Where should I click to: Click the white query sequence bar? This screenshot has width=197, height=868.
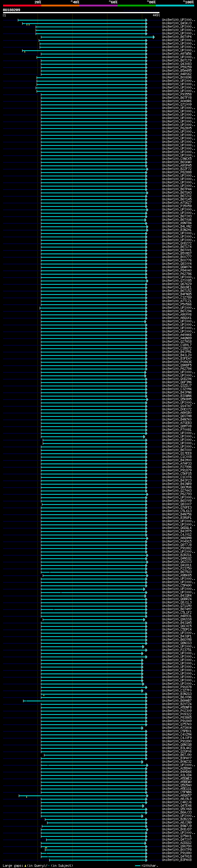(81, 12)
